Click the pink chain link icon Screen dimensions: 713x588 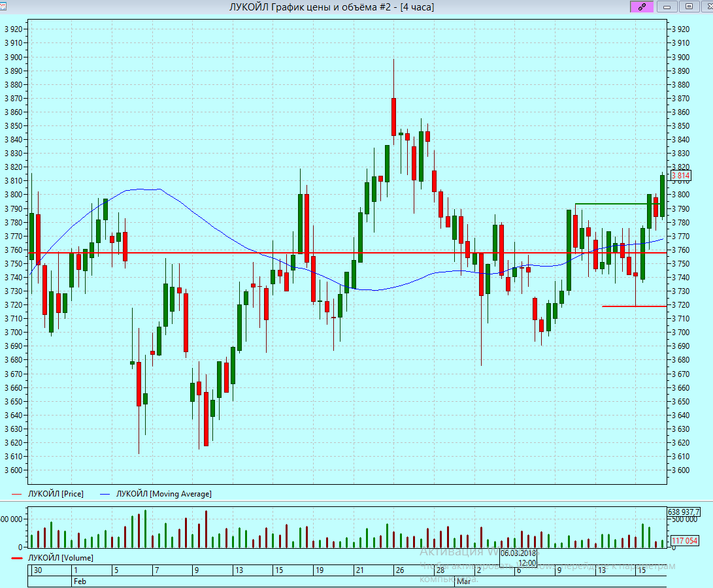pyautogui.click(x=642, y=7)
